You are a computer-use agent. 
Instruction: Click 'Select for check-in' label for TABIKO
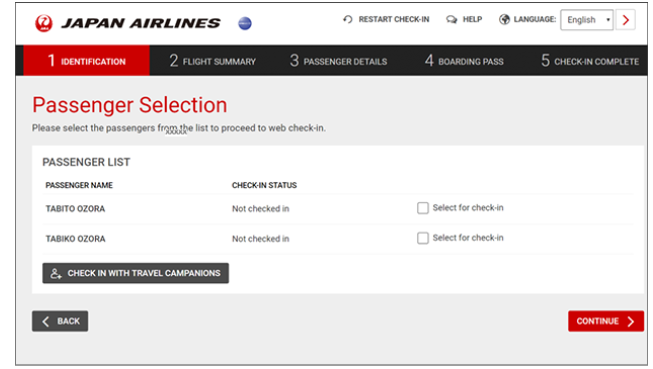468,238
